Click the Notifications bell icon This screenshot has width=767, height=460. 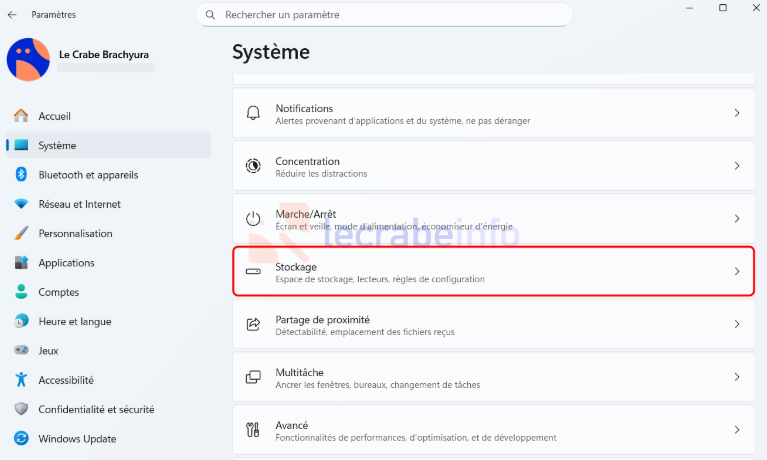tap(254, 114)
